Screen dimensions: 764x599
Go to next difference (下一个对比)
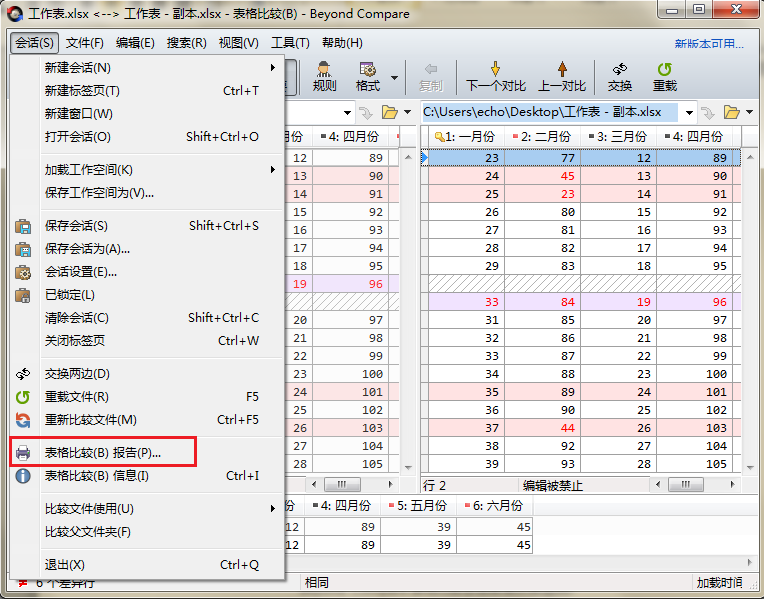[x=496, y=77]
